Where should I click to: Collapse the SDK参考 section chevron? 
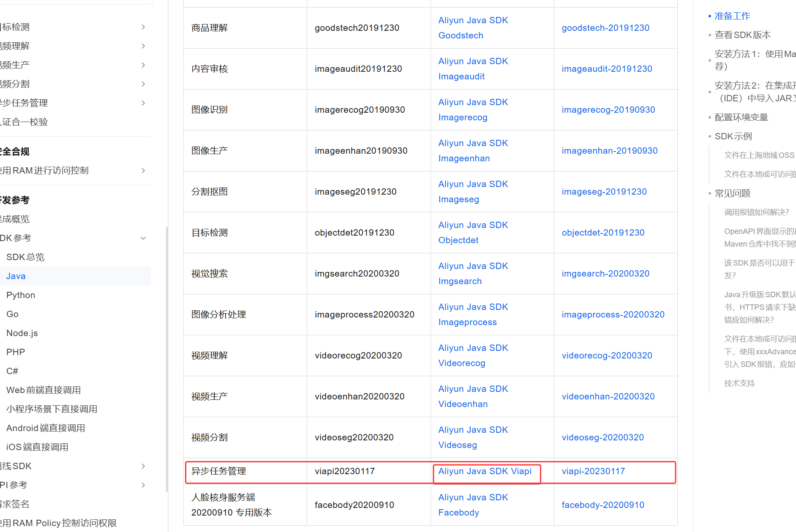pyautogui.click(x=143, y=238)
